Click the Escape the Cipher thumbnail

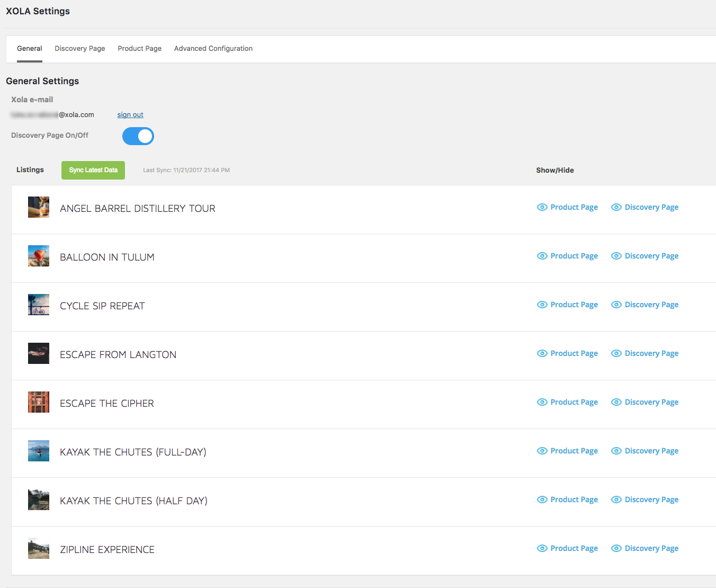click(x=39, y=402)
